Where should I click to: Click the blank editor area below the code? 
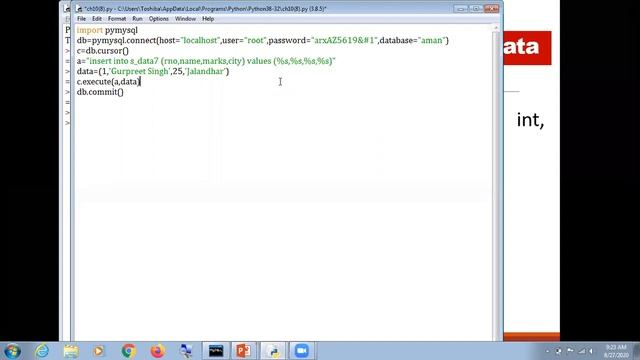pyautogui.click(x=283, y=220)
